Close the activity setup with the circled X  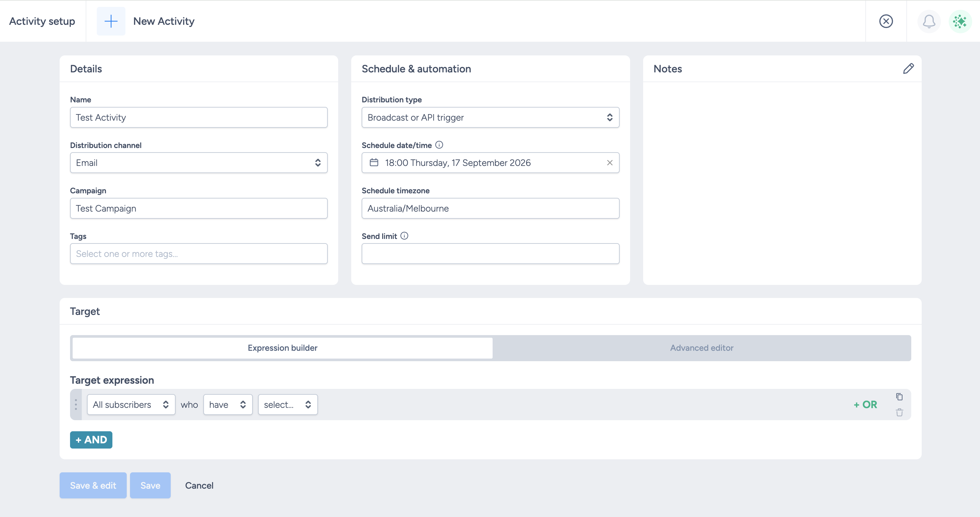pyautogui.click(x=886, y=21)
